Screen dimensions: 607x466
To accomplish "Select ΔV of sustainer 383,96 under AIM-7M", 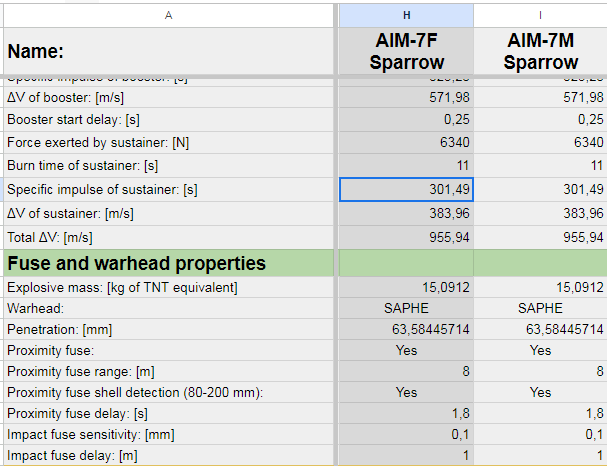I will coord(540,213).
